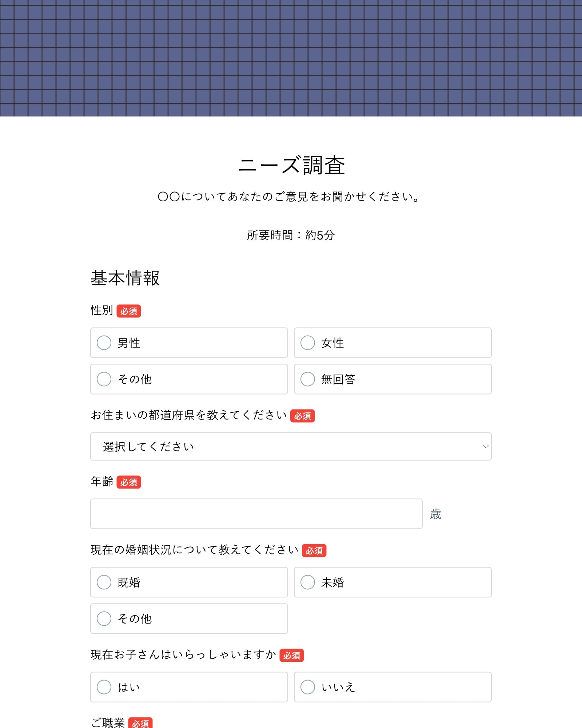
Task: Click the 必須 badge next to marital status question
Action: click(x=314, y=551)
